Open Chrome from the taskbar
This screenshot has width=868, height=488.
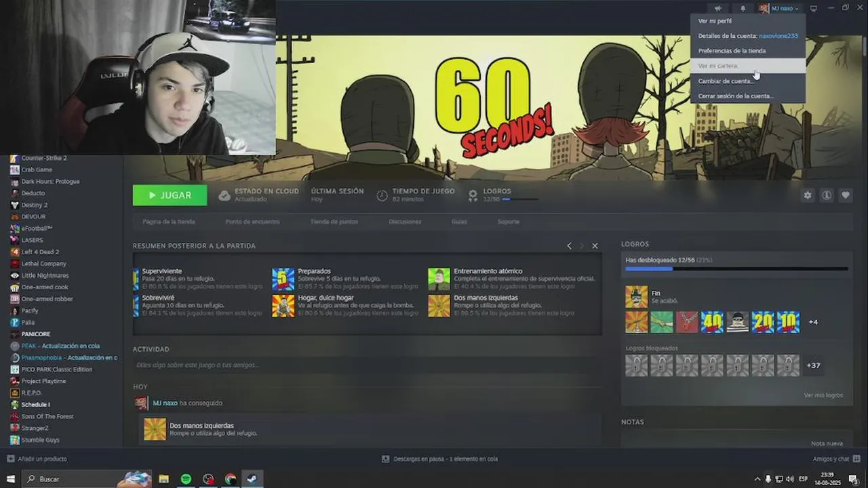(x=231, y=479)
